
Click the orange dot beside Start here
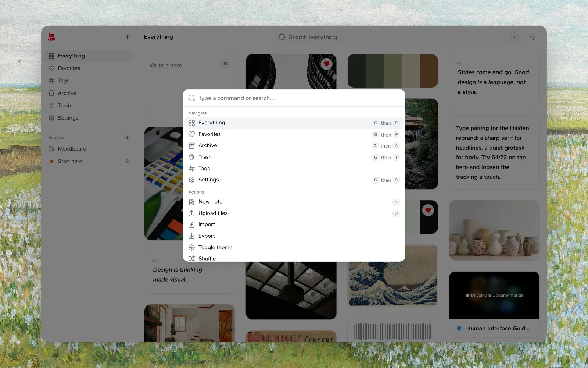(51, 161)
